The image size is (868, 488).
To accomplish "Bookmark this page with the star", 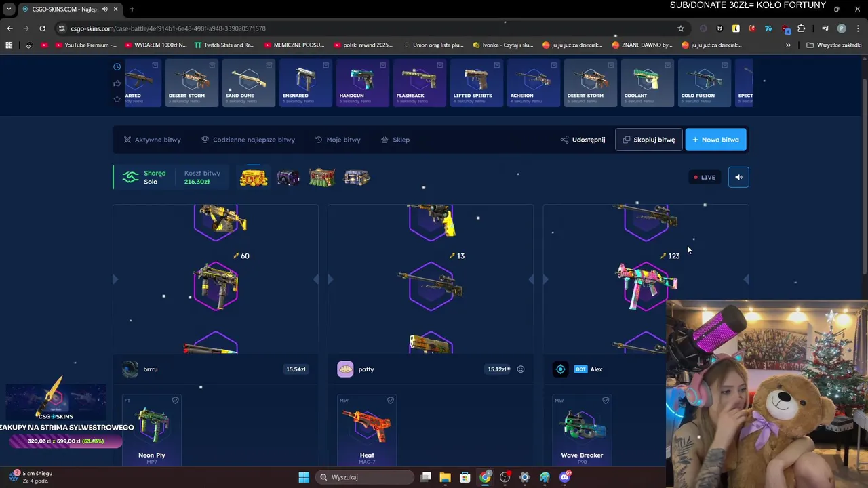I will click(681, 28).
